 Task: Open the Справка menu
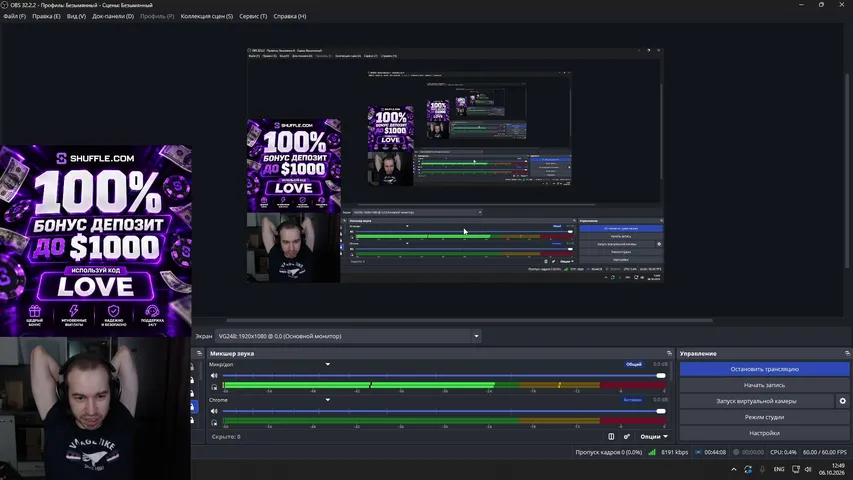290,16
